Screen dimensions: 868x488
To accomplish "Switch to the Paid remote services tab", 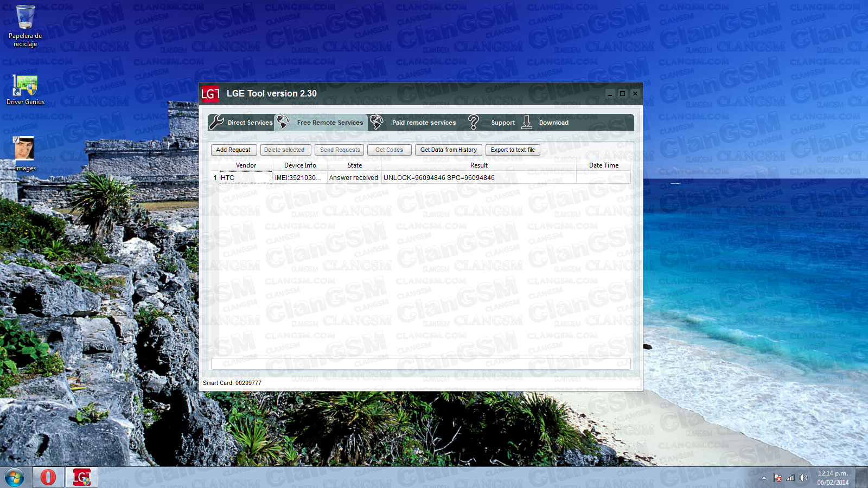I will coord(415,123).
